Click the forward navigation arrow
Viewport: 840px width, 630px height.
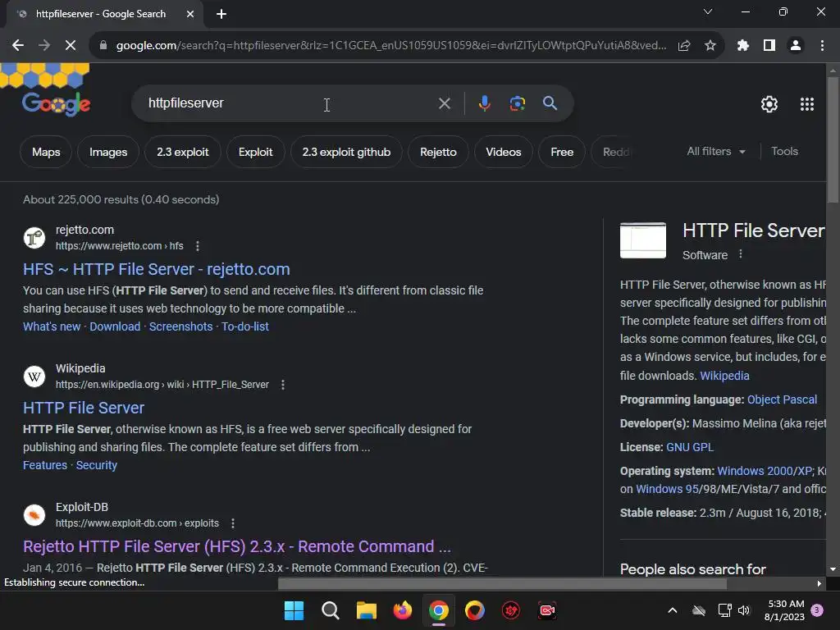(x=44, y=46)
